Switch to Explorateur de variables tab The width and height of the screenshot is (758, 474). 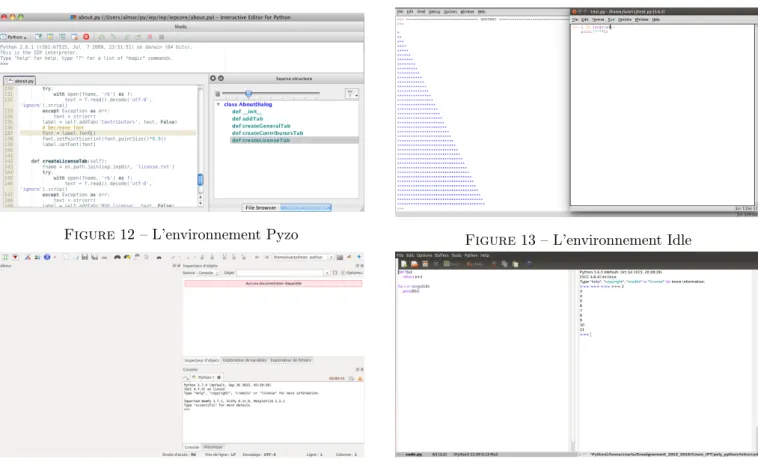[245, 360]
